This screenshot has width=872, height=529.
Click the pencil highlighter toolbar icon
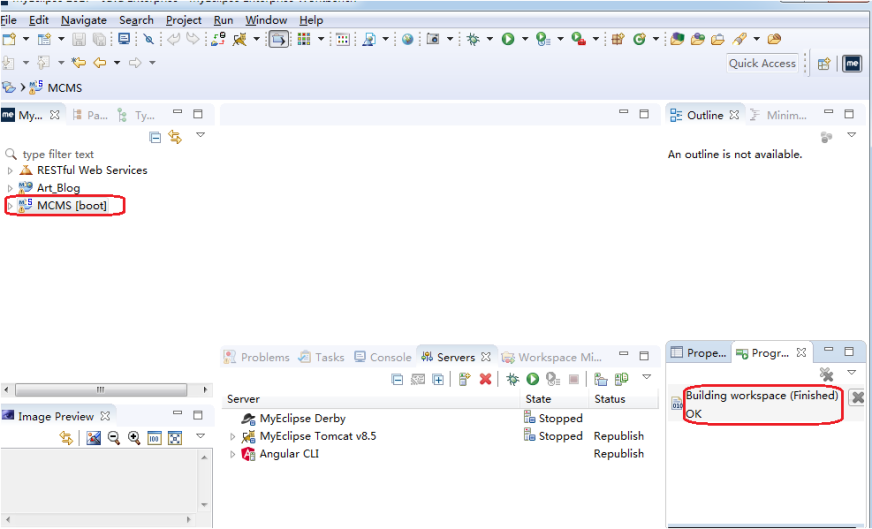tap(739, 39)
